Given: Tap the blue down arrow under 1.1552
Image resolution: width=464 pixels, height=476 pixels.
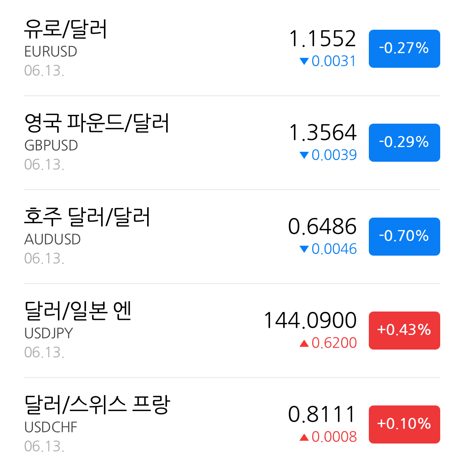Looking at the screenshot, I should (304, 61).
